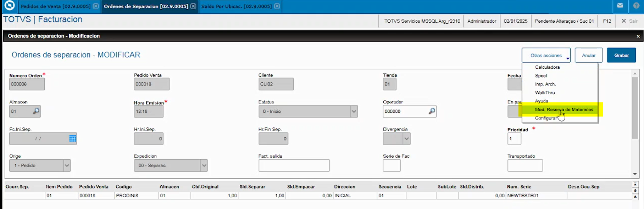Click the Hora Emision field 13:18
Screen dimensions: 644x209
point(149,111)
